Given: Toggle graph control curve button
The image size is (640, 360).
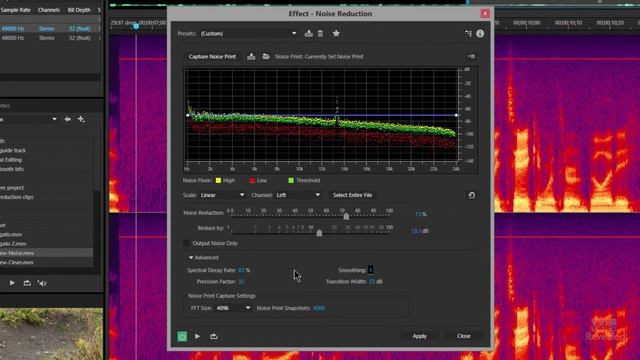Looking at the screenshot, I should 471,56.
